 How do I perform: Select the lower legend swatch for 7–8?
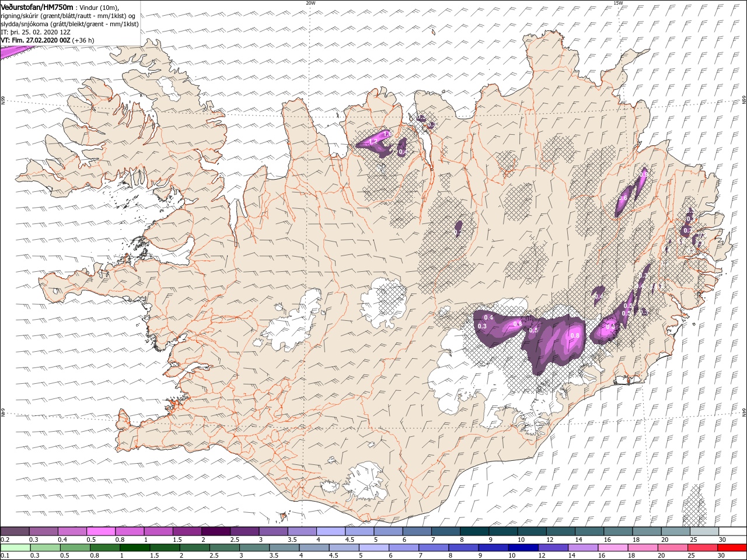click(x=433, y=548)
